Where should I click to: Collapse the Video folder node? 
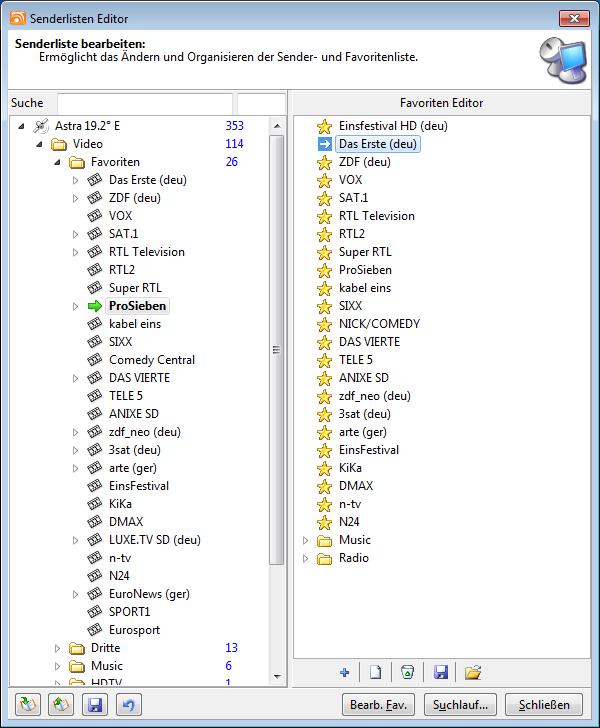(39, 144)
